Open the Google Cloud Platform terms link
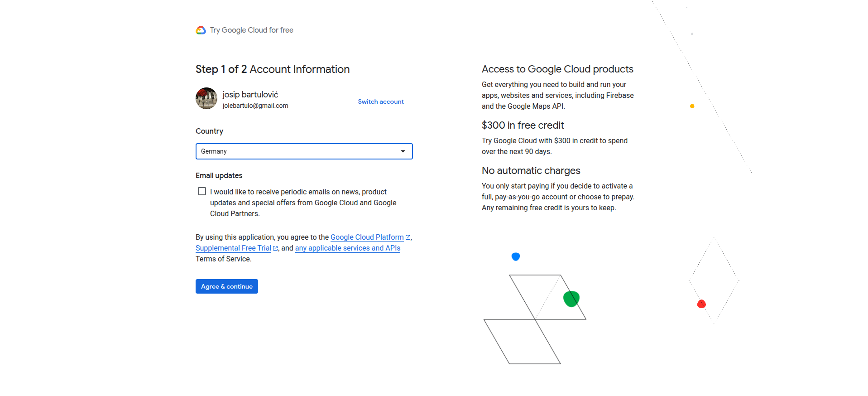Image resolution: width=868 pixels, height=396 pixels. coord(367,237)
